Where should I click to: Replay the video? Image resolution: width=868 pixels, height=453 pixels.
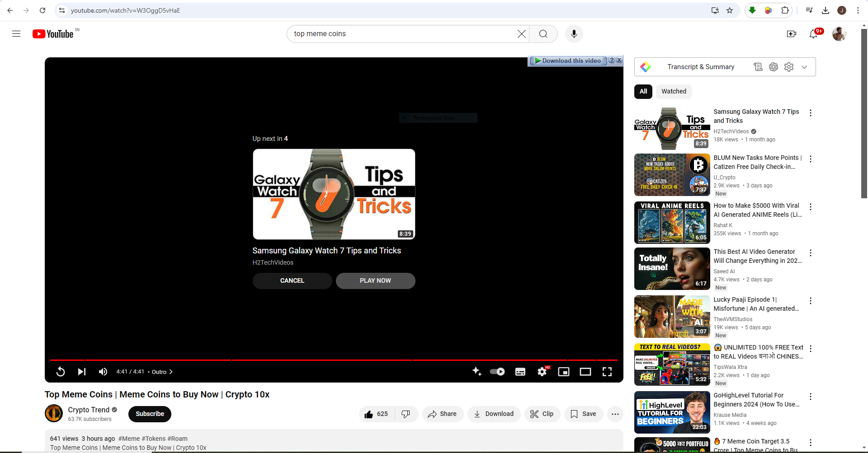pyautogui.click(x=61, y=372)
